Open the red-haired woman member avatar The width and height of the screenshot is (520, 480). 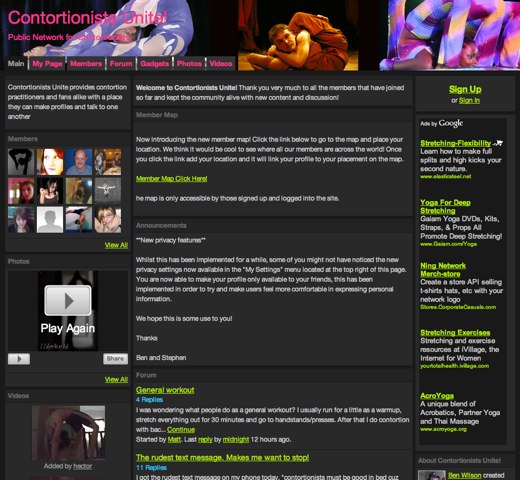[50, 162]
